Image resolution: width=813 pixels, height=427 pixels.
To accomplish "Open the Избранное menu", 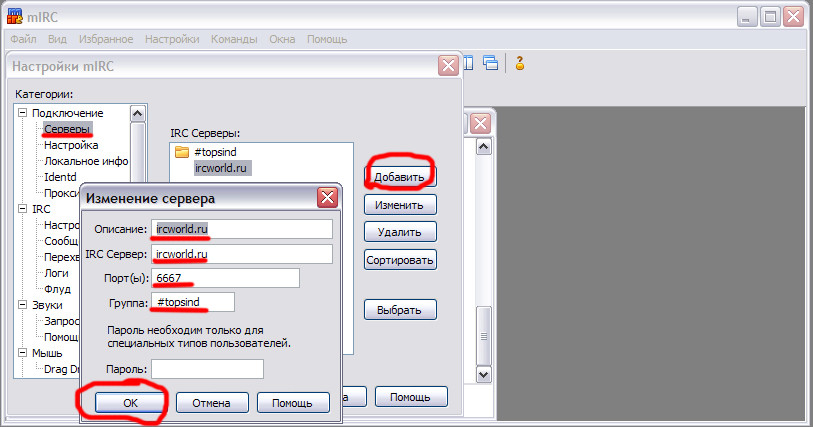I will pos(106,39).
